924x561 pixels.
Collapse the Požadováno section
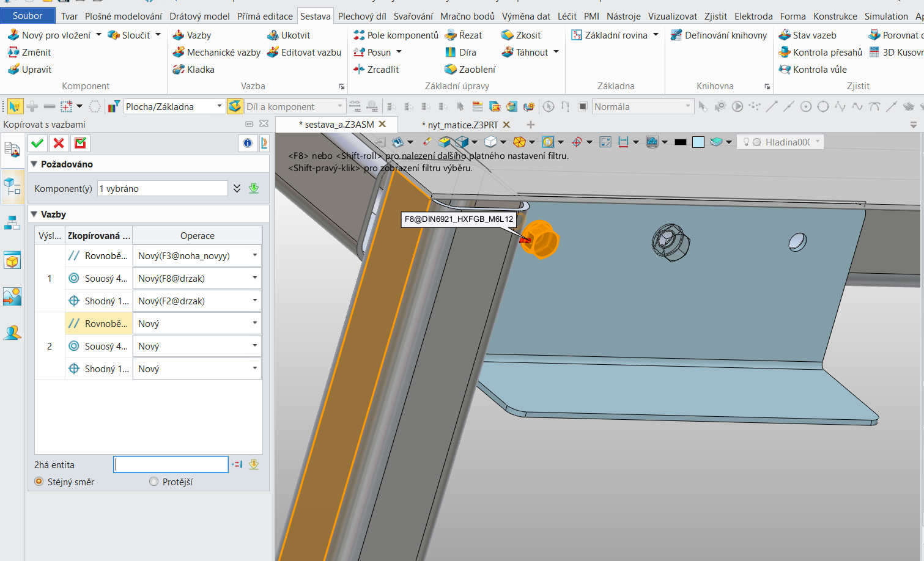[34, 164]
